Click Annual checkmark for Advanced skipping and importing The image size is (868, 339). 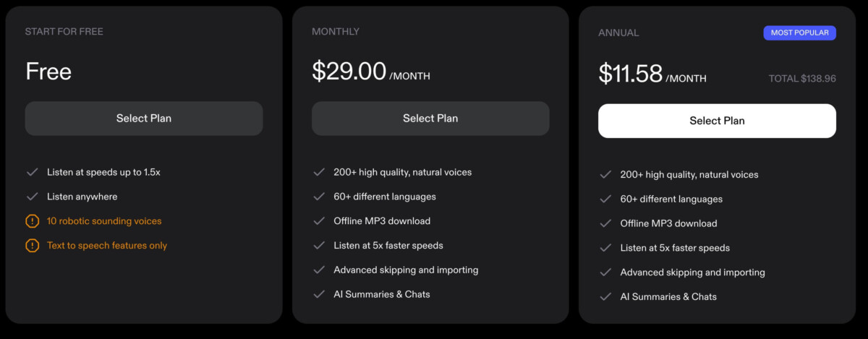[605, 273]
